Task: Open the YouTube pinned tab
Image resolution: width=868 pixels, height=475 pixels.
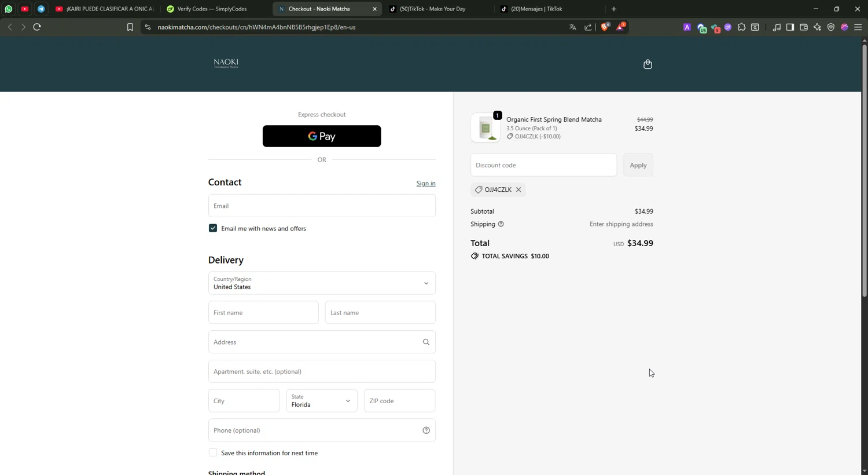Action: click(25, 9)
